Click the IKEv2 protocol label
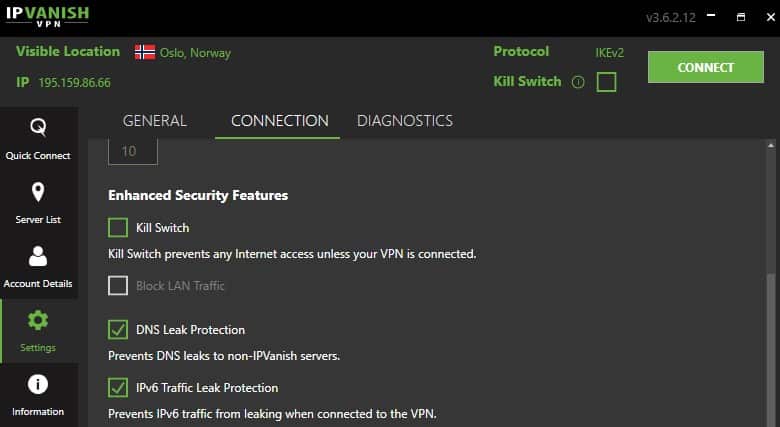 609,53
